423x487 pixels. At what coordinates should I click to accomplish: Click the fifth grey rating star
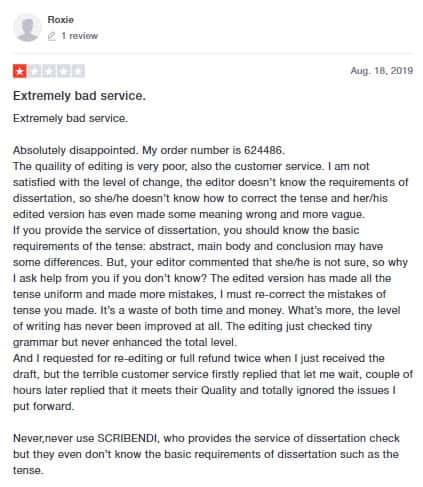coord(78,71)
